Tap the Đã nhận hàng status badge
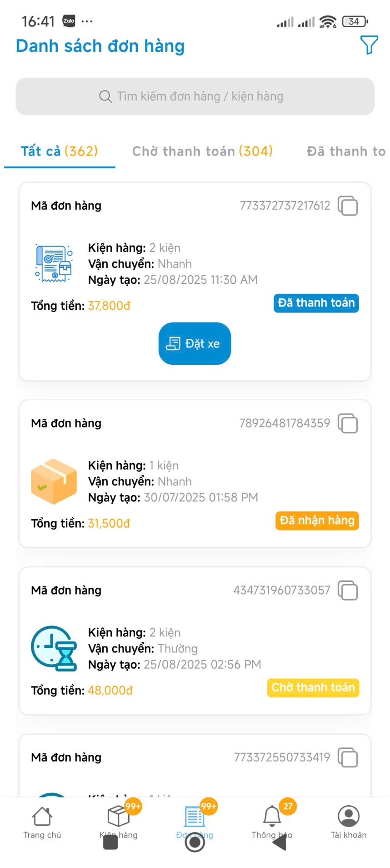Viewport: 390px width, 868px height. tap(317, 521)
